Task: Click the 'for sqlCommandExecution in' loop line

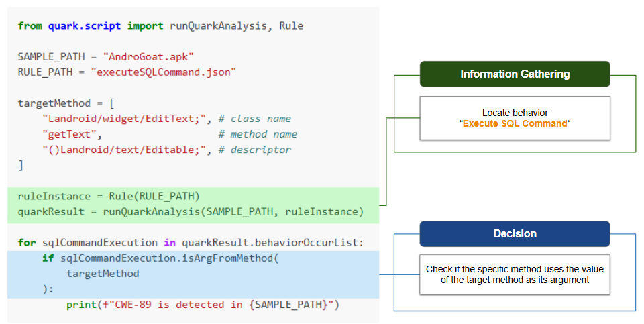Action: point(191,243)
